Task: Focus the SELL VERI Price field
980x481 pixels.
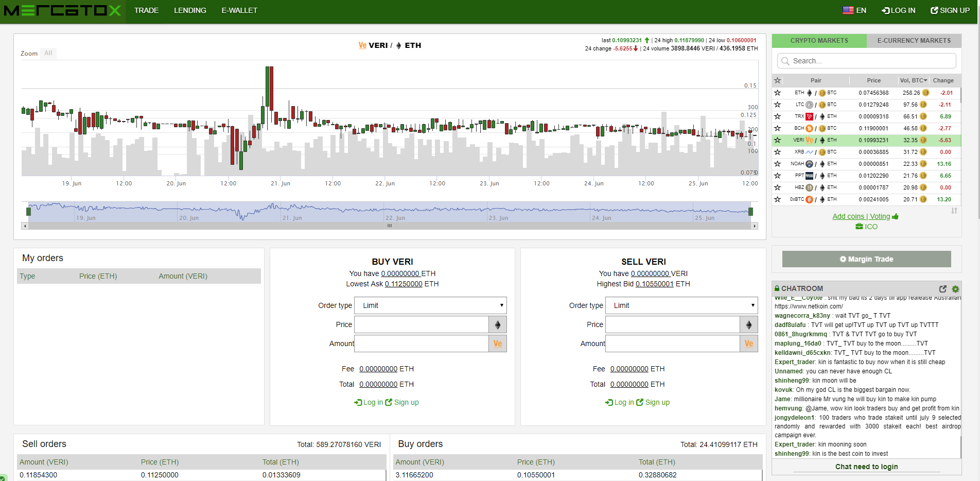Action: tap(673, 324)
